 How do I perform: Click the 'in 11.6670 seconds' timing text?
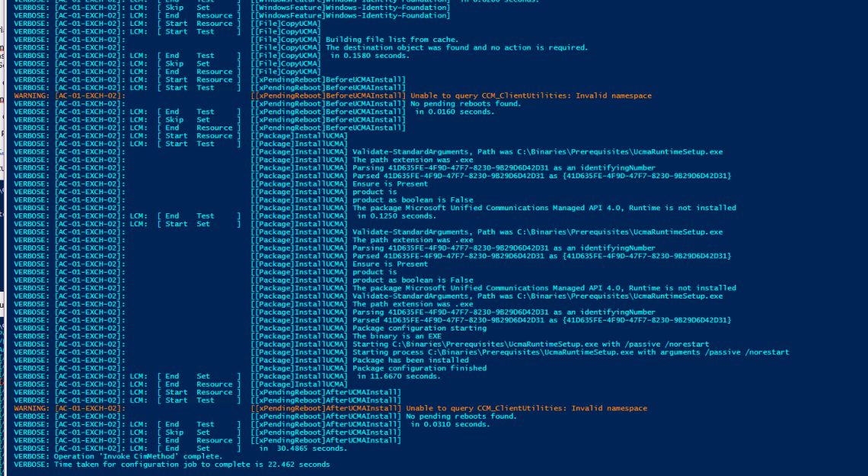[x=398, y=376]
